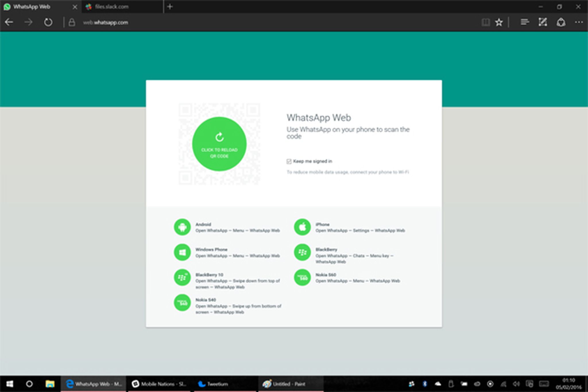Toggle the Keep me signed in checkbox

pos(289,161)
